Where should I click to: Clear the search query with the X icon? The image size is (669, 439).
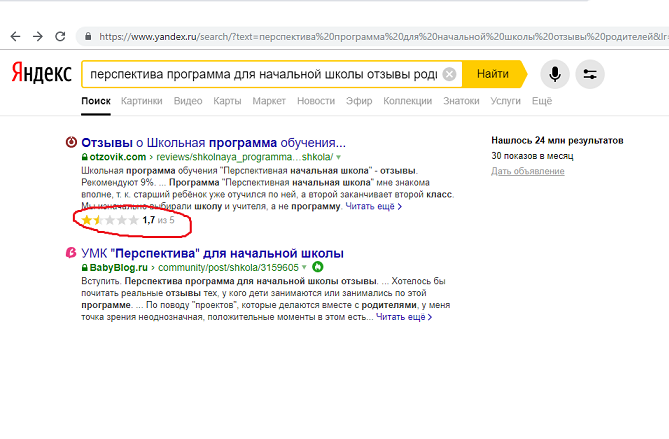(449, 74)
